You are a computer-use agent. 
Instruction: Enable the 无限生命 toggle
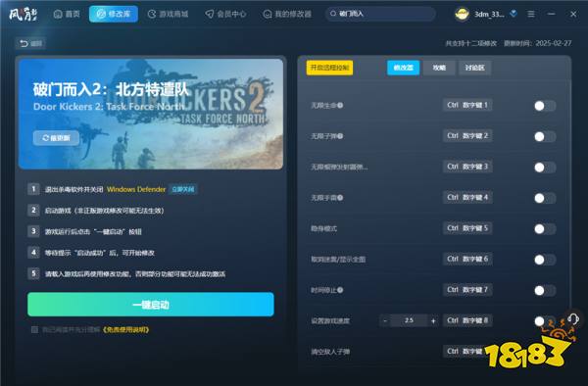click(545, 106)
